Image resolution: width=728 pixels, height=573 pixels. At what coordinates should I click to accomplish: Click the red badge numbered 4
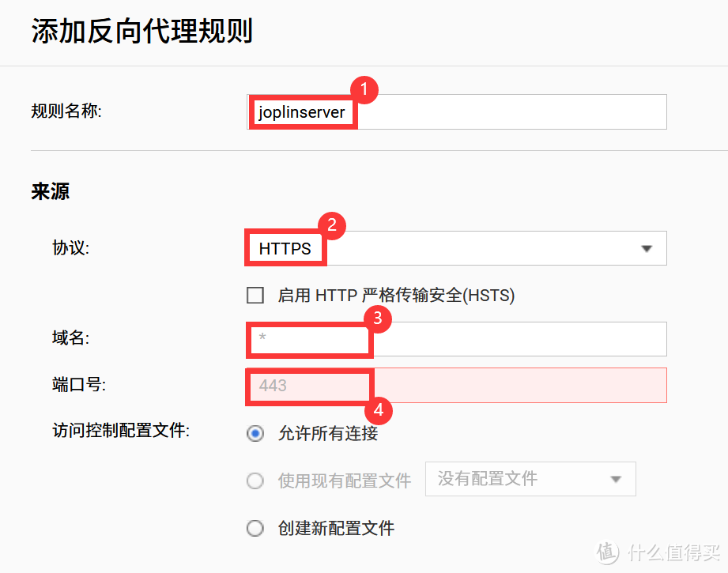[x=379, y=411]
